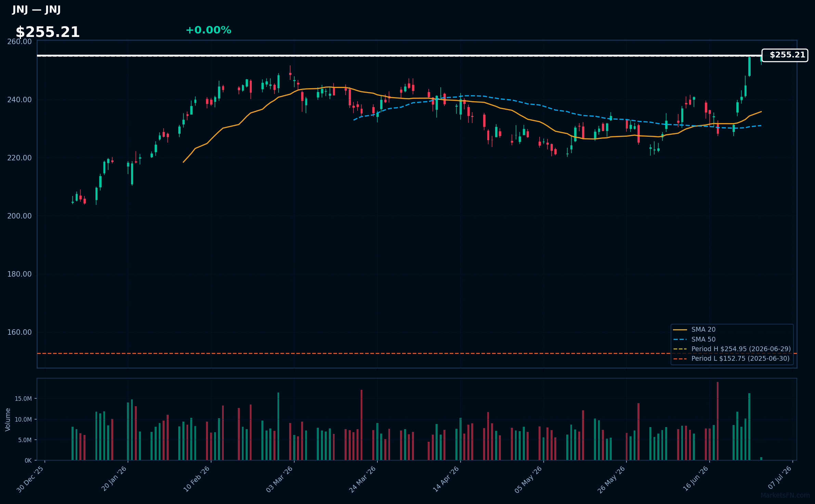Click the red dashed Period L swatch in legend
This screenshot has width=815, height=504.
click(680, 359)
